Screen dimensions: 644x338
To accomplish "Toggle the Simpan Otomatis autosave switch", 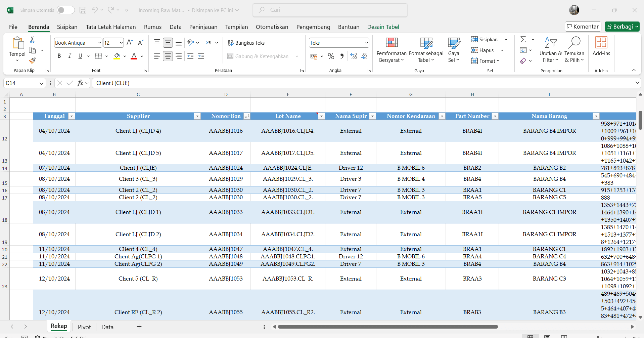I will pyautogui.click(x=65, y=10).
